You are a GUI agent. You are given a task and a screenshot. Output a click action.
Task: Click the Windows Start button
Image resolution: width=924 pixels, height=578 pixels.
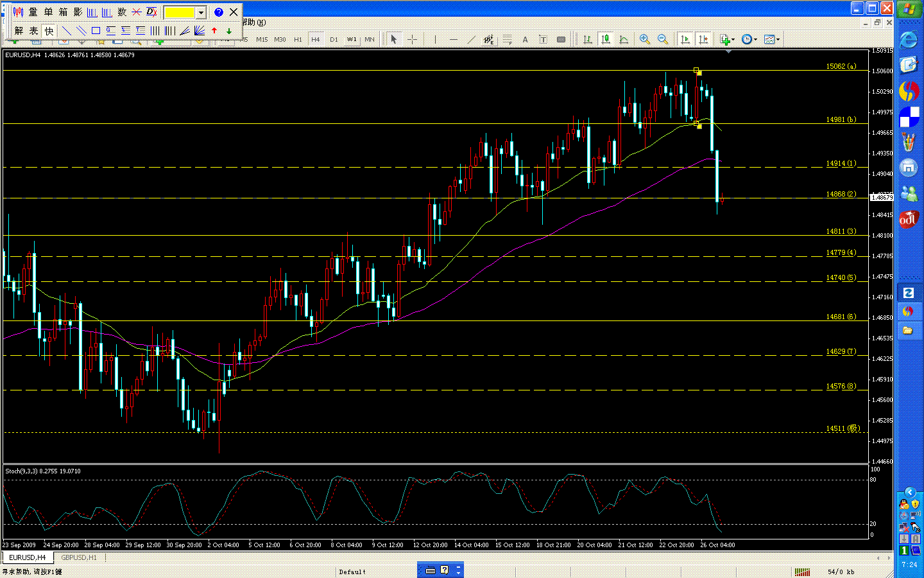(909, 10)
